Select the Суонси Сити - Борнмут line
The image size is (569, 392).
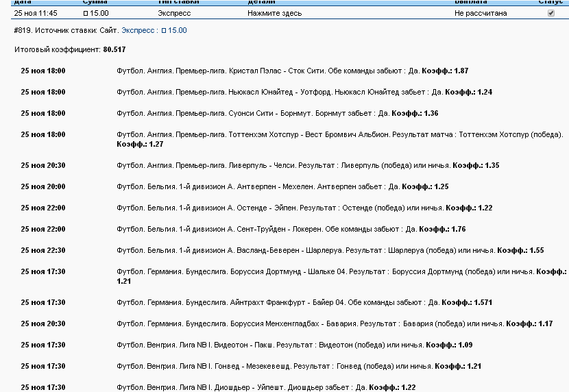[277, 113]
